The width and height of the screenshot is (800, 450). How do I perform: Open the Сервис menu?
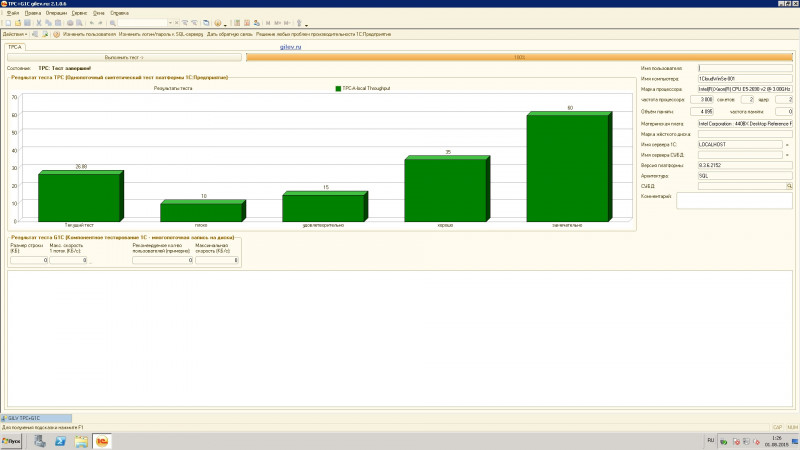pyautogui.click(x=78, y=13)
